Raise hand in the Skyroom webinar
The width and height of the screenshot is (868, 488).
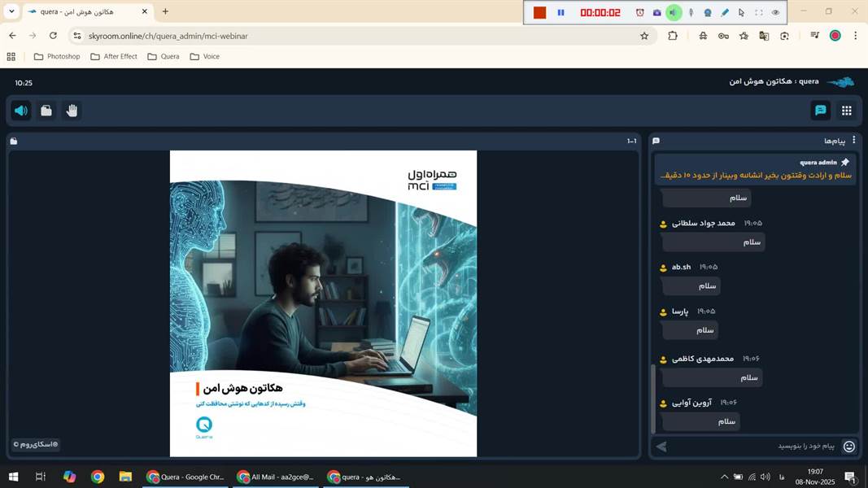pos(72,111)
